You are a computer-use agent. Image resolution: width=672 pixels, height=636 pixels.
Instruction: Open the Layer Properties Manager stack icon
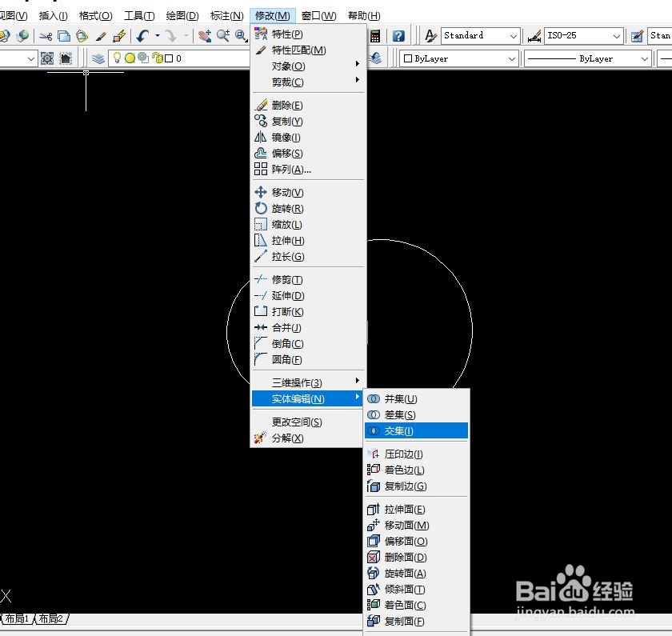click(98, 58)
